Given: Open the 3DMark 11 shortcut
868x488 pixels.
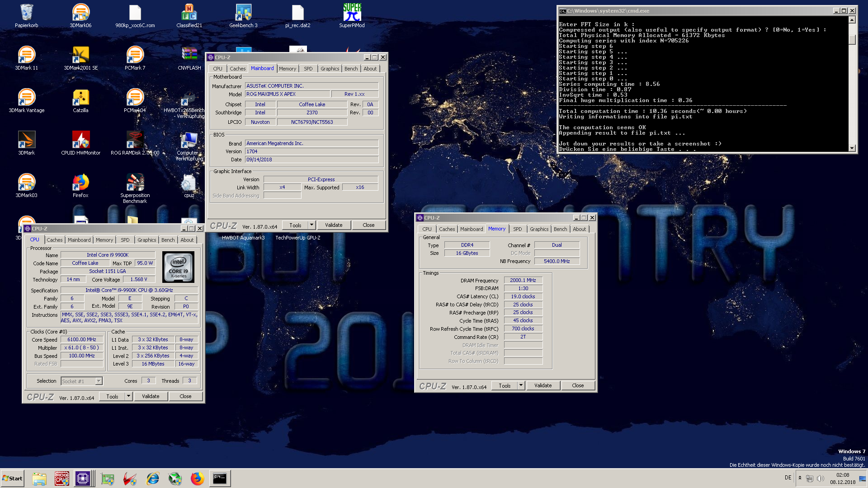Looking at the screenshot, I should [x=27, y=58].
